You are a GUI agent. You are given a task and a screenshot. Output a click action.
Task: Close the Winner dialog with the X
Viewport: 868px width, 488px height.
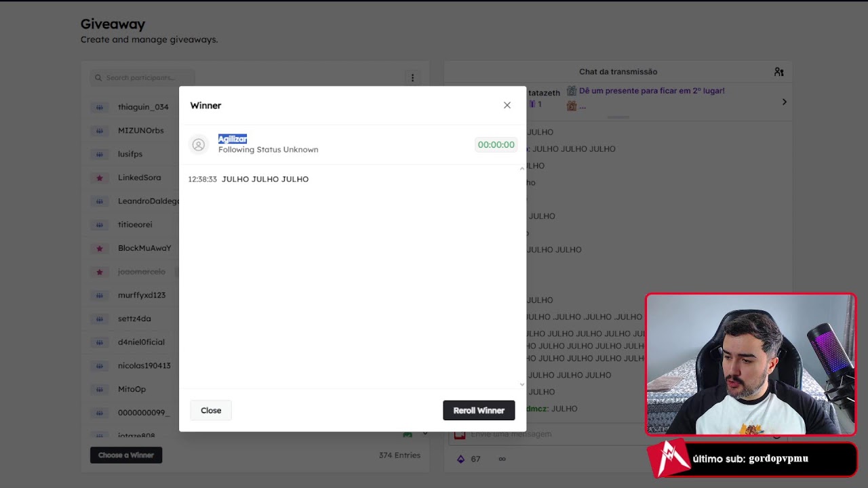coord(507,105)
